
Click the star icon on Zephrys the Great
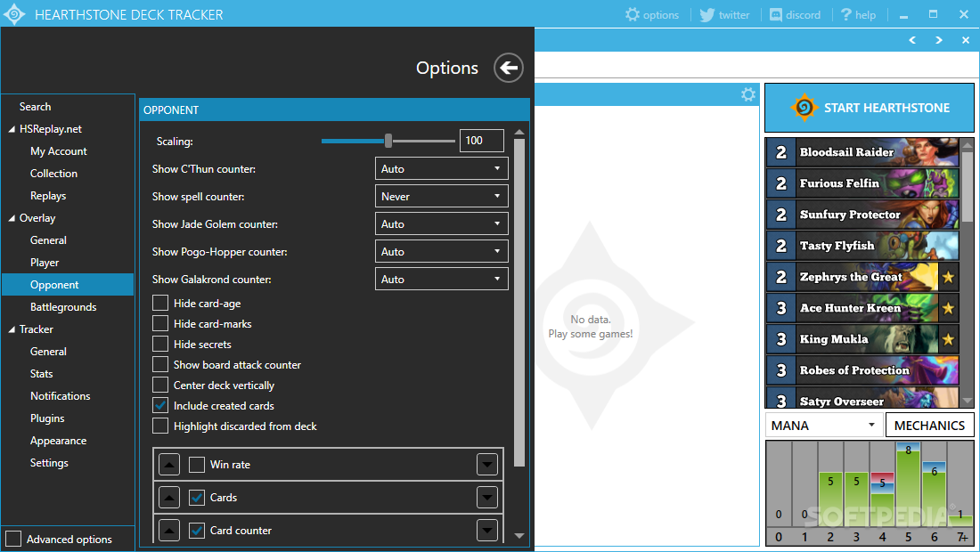point(948,277)
